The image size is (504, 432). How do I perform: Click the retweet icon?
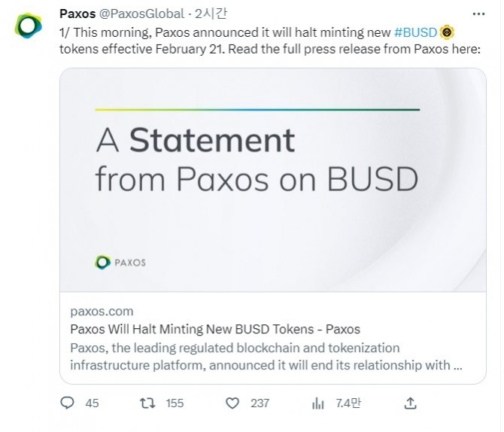[147, 403]
